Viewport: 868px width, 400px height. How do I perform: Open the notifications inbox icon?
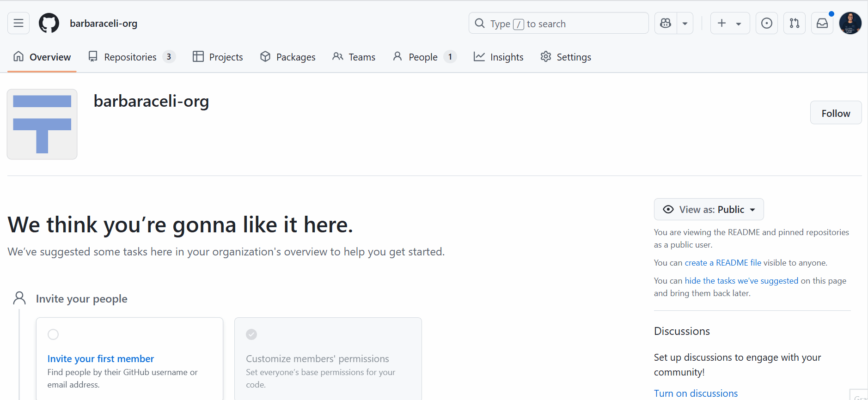click(822, 23)
